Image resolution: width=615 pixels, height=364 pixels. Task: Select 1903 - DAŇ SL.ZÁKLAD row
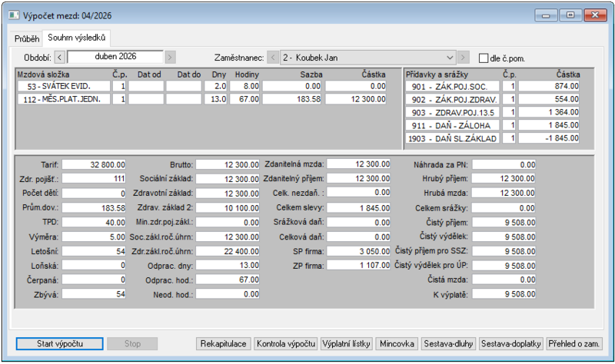click(453, 138)
